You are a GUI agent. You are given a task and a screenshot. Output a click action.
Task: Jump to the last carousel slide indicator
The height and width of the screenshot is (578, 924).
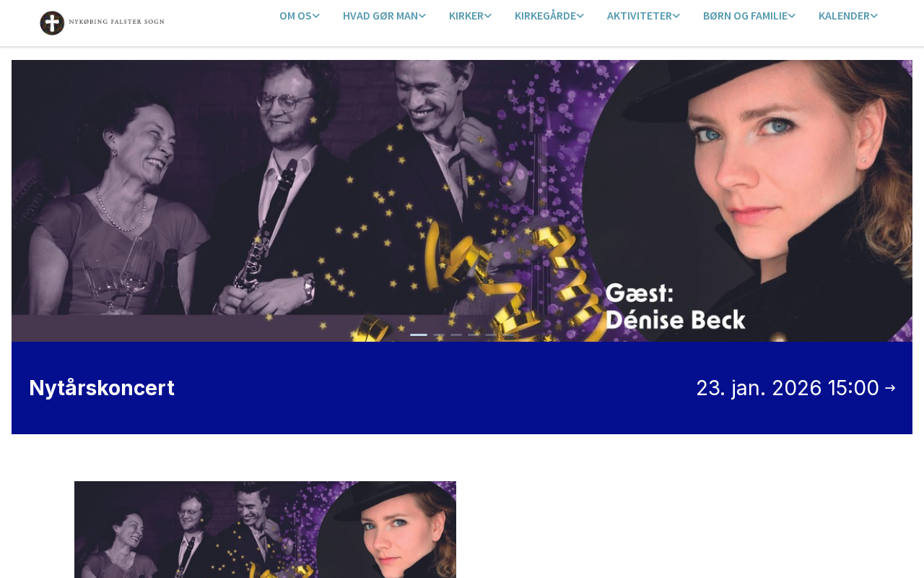[508, 335]
